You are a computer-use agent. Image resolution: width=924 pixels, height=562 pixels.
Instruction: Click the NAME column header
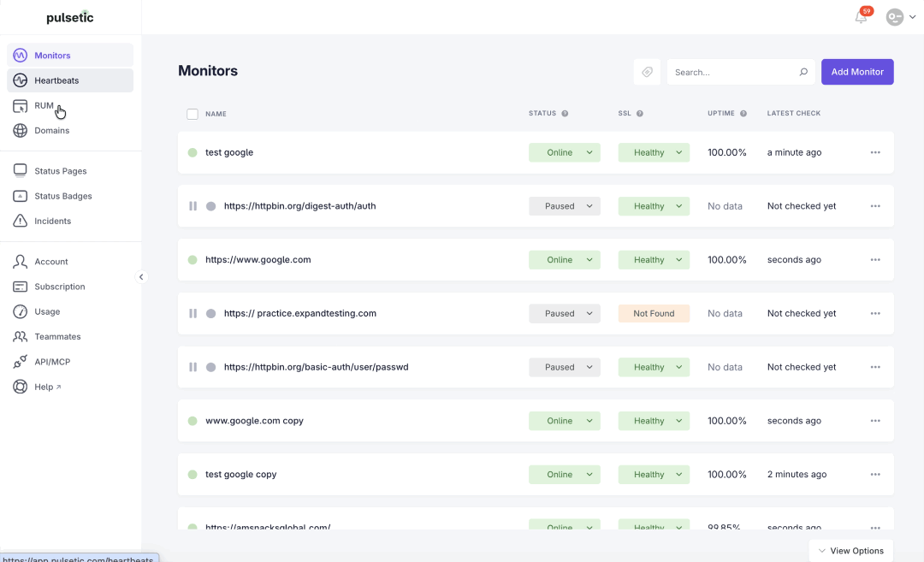coord(216,114)
